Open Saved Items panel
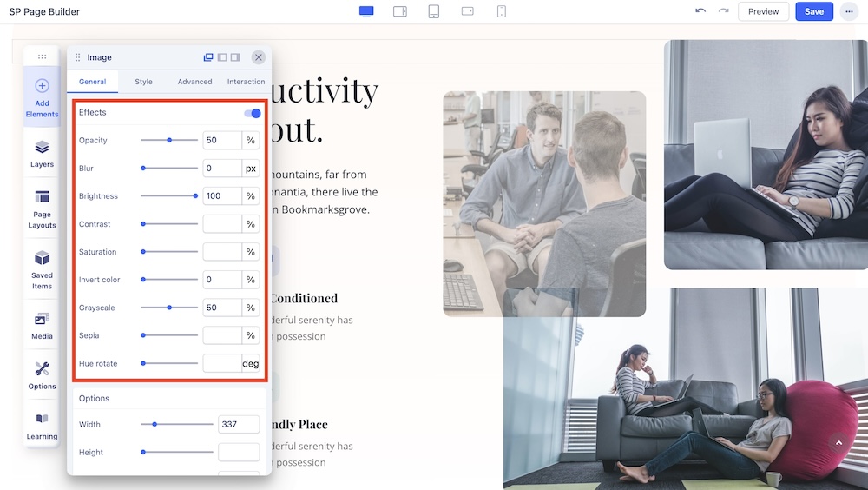Image resolution: width=868 pixels, height=490 pixels. (x=42, y=268)
